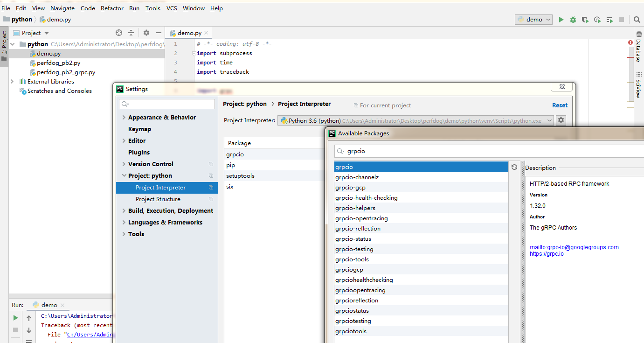Reload the available packages list
Image resolution: width=644 pixels, height=343 pixels.
pyautogui.click(x=514, y=167)
